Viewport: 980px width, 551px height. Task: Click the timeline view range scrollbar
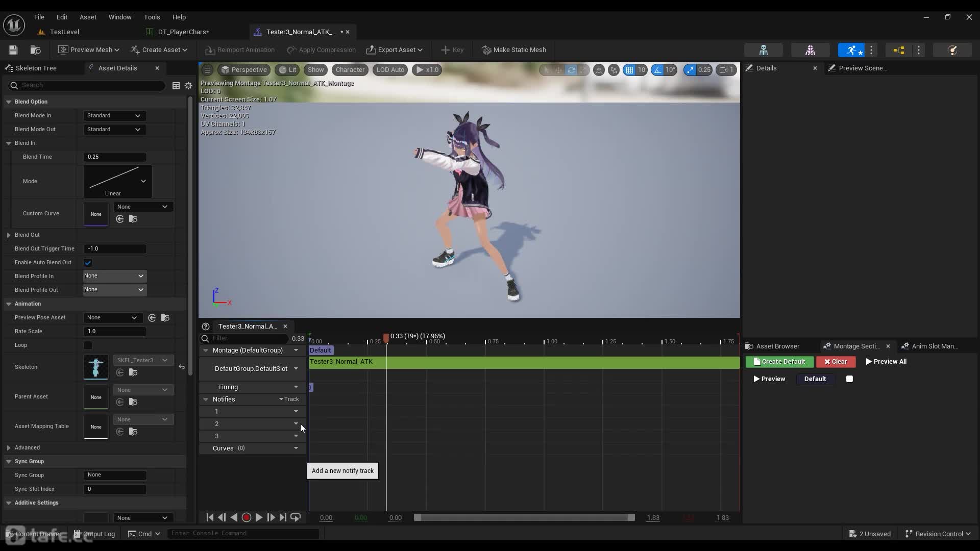[524, 518]
